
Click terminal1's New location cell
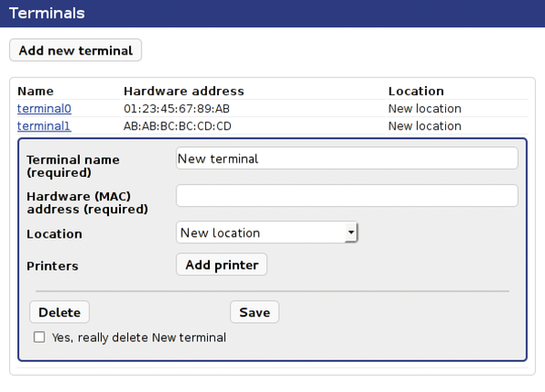[425, 126]
